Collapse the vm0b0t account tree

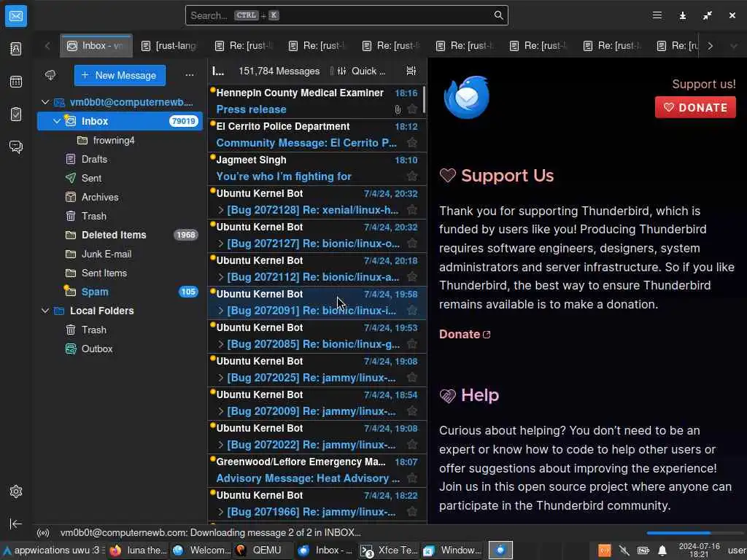click(45, 102)
